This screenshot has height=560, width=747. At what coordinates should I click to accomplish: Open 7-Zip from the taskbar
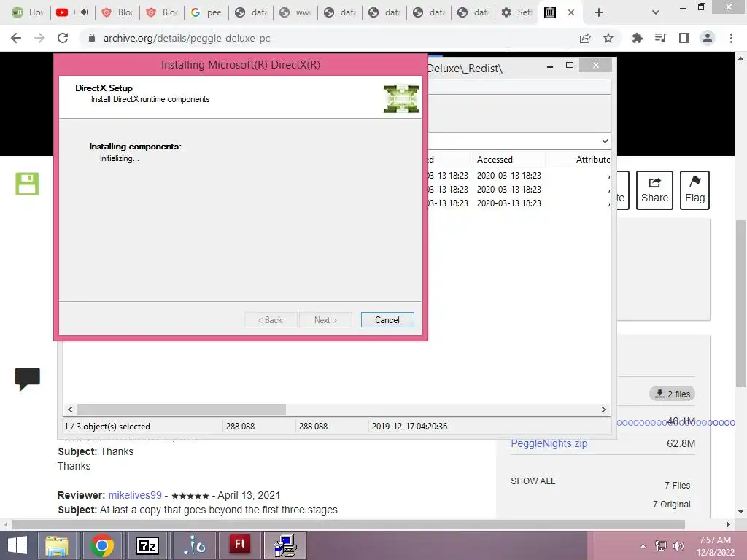coord(146,545)
